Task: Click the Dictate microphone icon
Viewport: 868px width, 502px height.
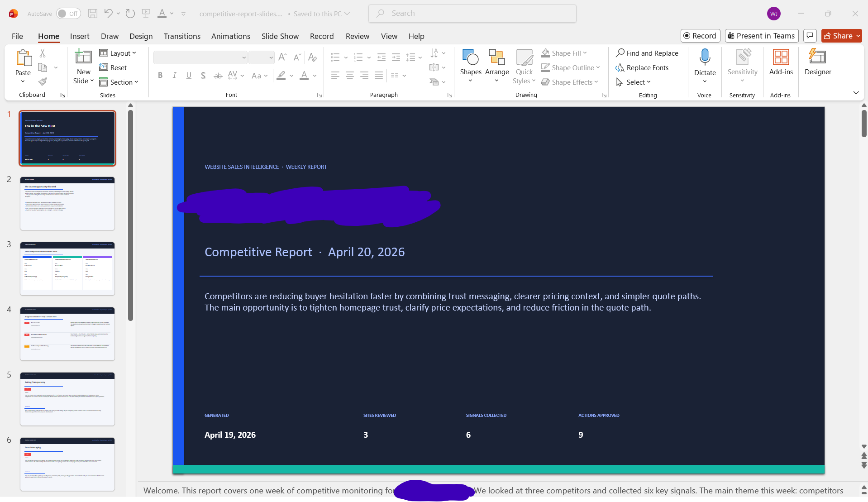Action: point(705,57)
